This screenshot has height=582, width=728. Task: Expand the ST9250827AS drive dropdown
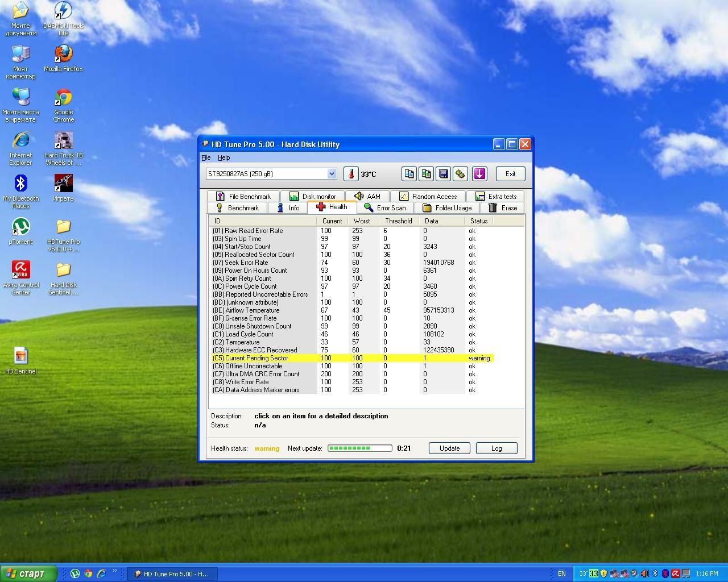(332, 174)
